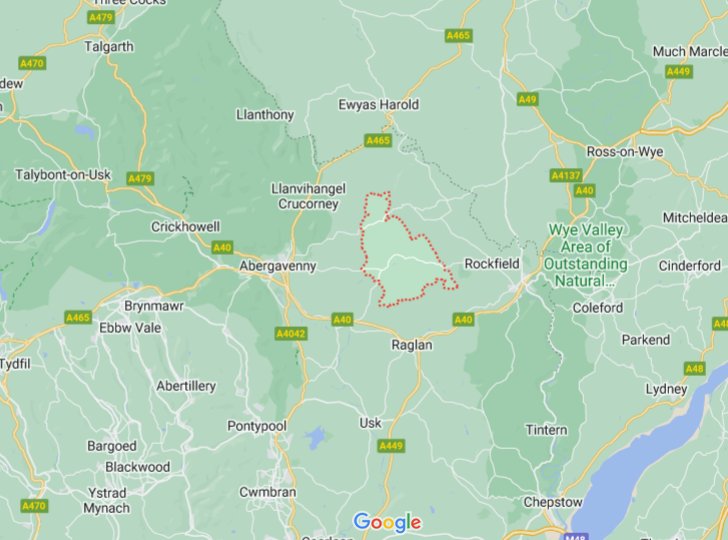The width and height of the screenshot is (728, 540).
Task: Click the A40 shield beside Raglan
Action: [463, 319]
